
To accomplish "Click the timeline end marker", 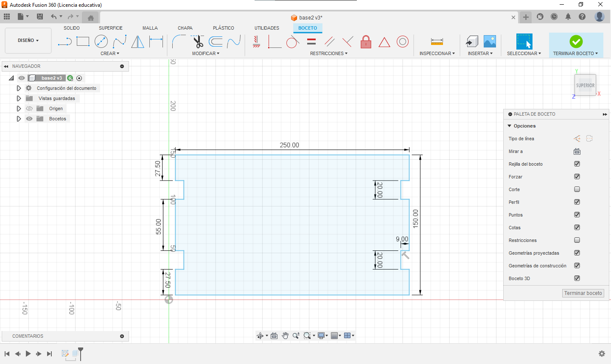I will click(81, 353).
